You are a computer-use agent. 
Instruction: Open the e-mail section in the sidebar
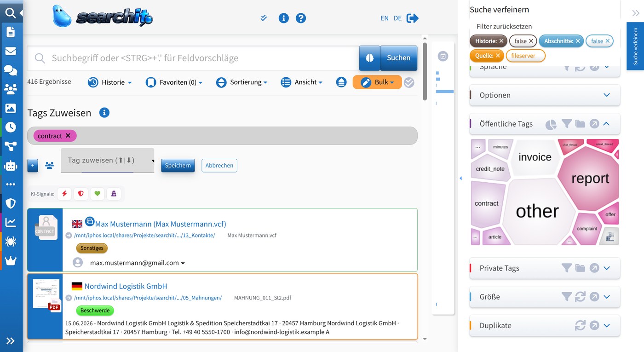(10, 51)
